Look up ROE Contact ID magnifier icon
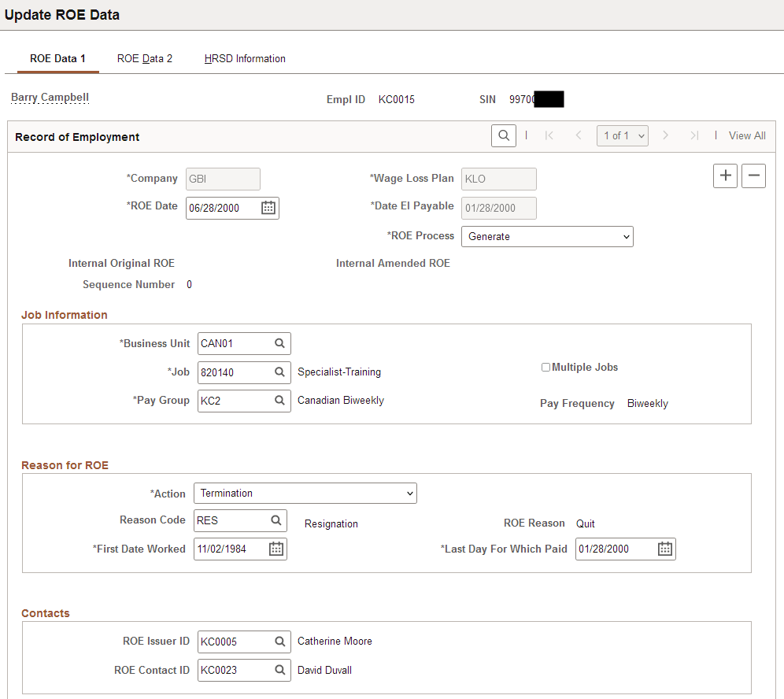 tap(280, 670)
